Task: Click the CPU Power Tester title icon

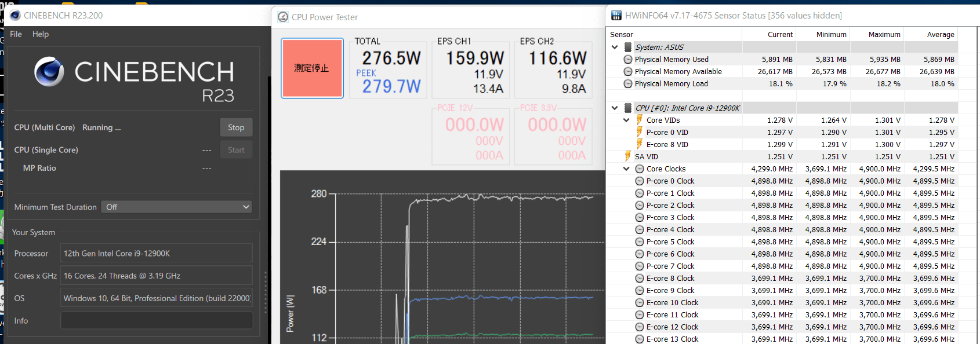Action: [283, 17]
